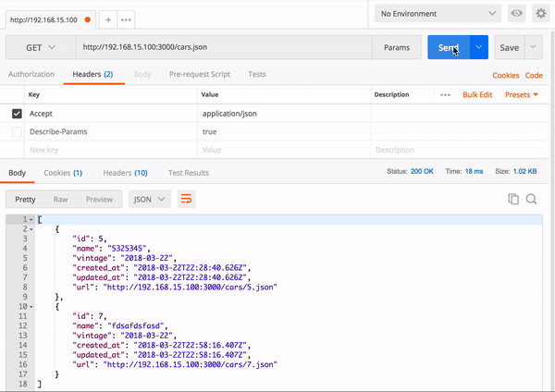Click the 200 OK status text
Viewport: 555px width, 392px height.
(422, 171)
